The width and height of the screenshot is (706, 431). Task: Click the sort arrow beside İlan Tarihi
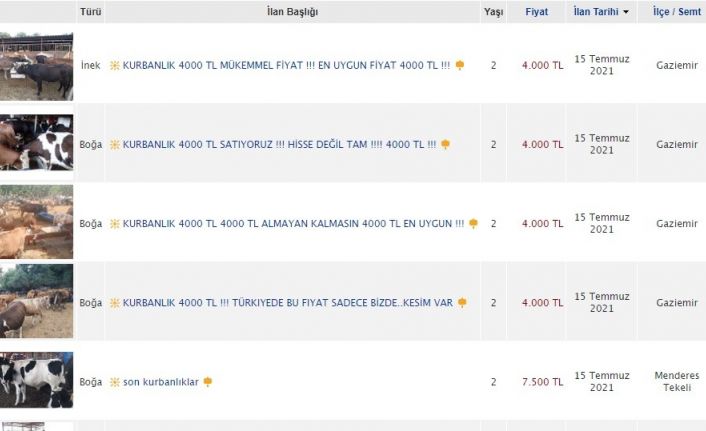click(x=626, y=12)
